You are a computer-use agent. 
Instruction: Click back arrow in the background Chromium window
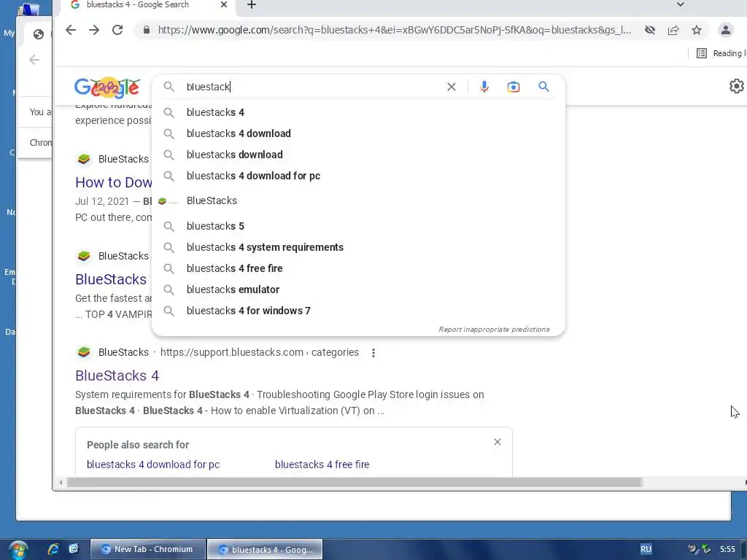(34, 60)
